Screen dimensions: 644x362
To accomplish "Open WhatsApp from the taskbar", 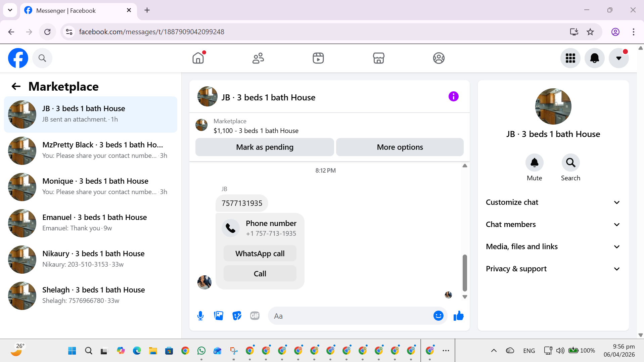I will [201, 351].
